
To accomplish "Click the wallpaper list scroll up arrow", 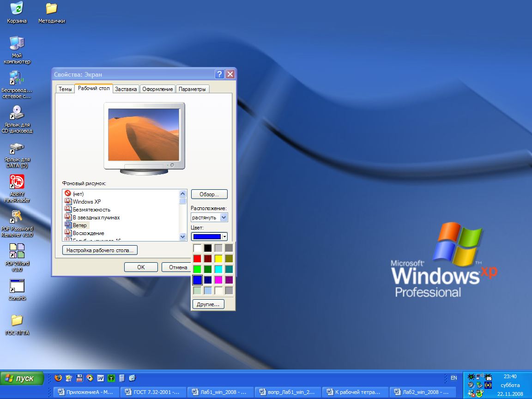I will click(x=182, y=193).
